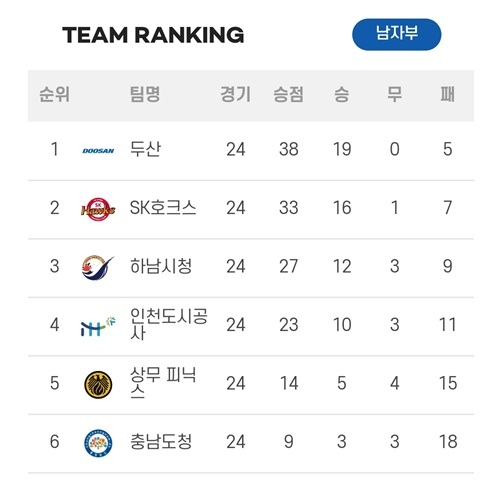Open the 충남도청 team name
Image resolution: width=500 pixels, height=481 pixels.
point(161,442)
